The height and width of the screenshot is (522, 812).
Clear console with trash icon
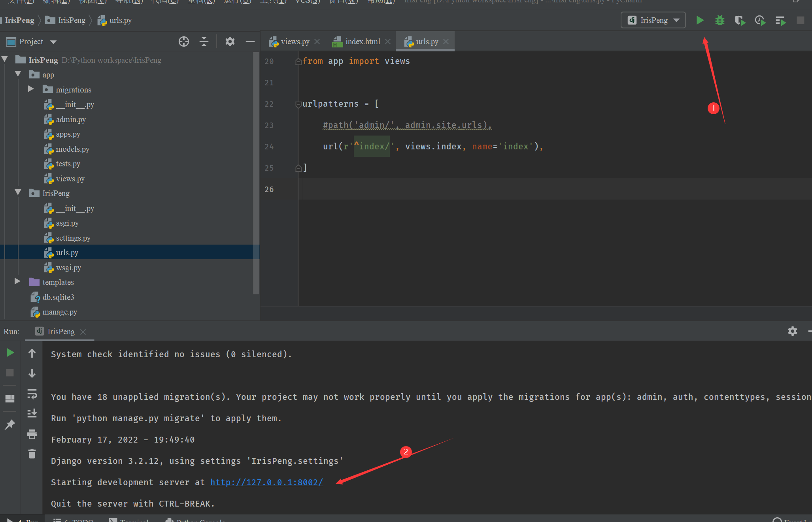pyautogui.click(x=32, y=454)
